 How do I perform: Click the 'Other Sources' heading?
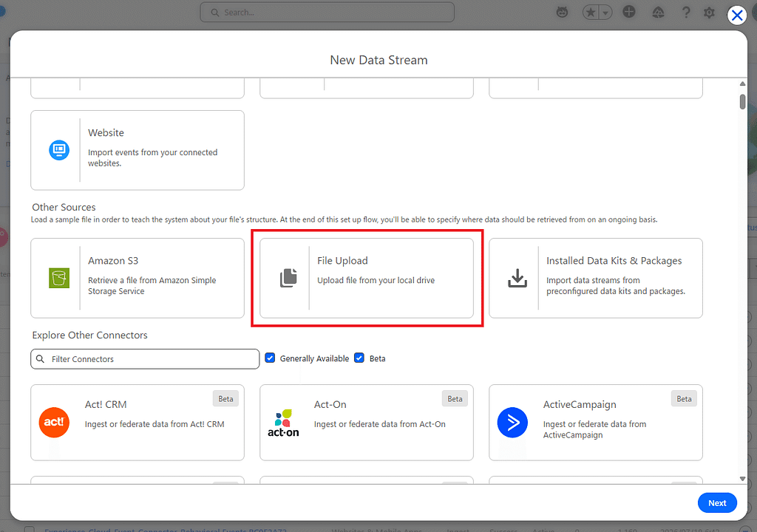(x=64, y=207)
